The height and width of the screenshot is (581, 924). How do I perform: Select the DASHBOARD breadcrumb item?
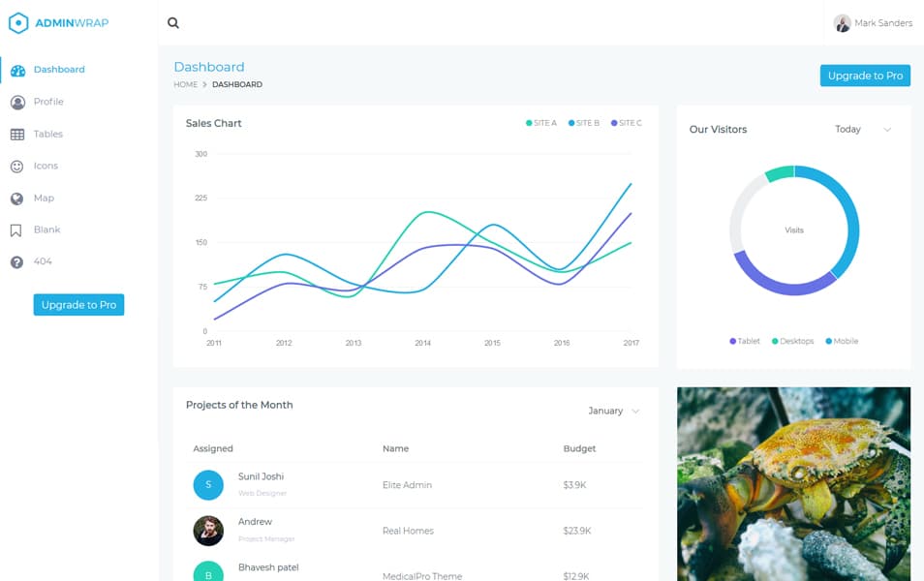point(235,84)
